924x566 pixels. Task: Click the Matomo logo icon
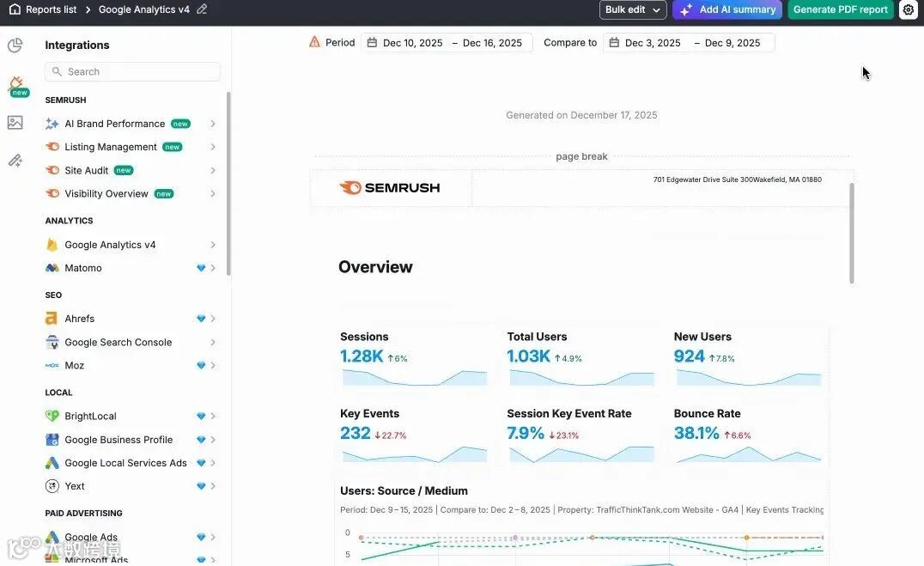52,268
